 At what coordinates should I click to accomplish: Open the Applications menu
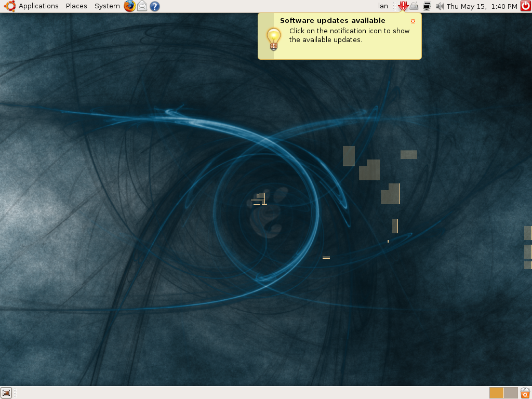38,6
